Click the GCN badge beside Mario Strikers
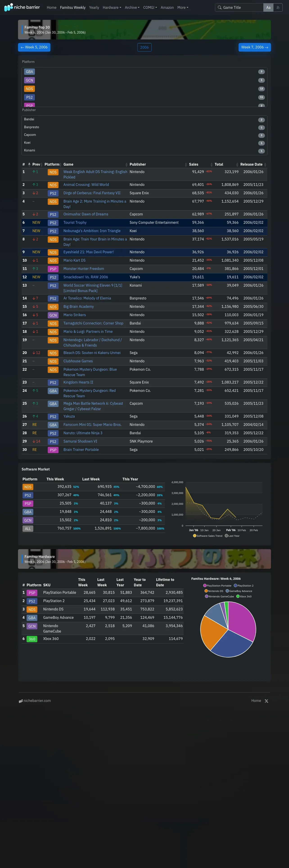Viewport: 289px width, 868px height. pyautogui.click(x=53, y=315)
